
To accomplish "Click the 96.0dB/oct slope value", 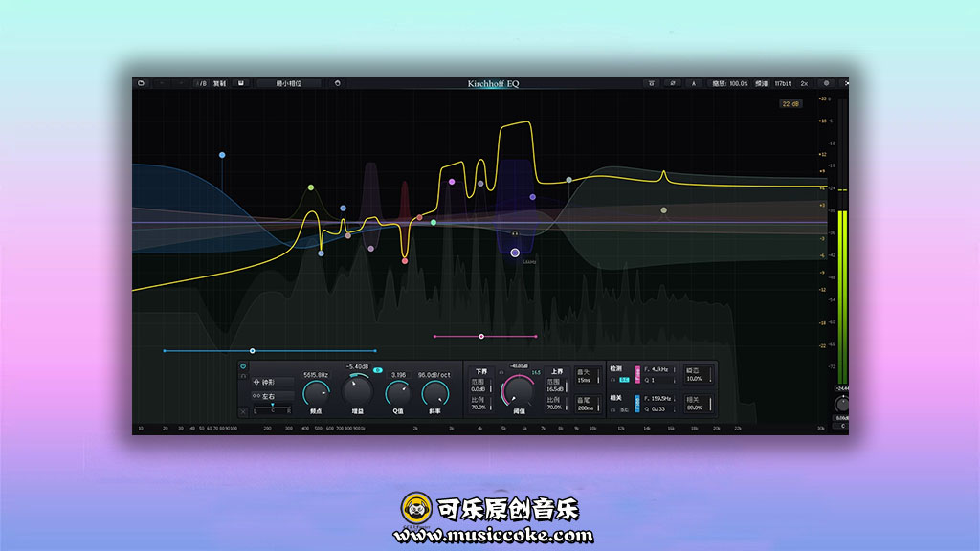I will [x=434, y=375].
